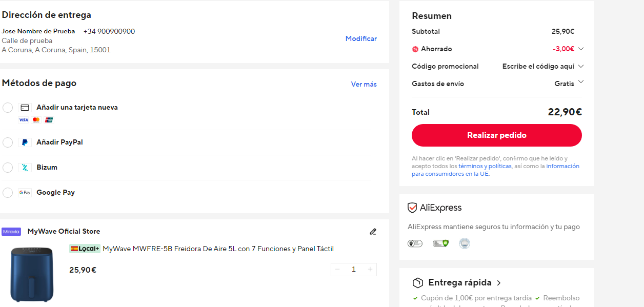This screenshot has width=644, height=307.
Task: Click the blue air fryer product thumbnail
Action: point(32,275)
